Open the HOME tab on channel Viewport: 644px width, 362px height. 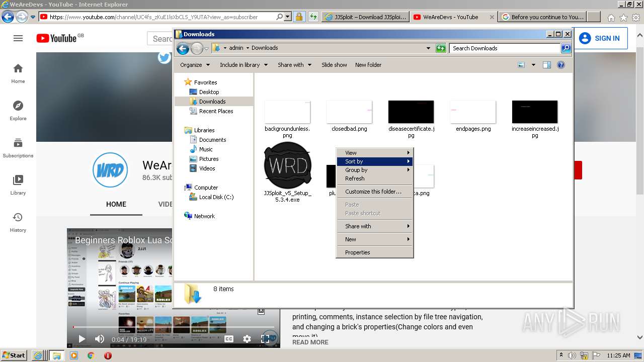116,204
